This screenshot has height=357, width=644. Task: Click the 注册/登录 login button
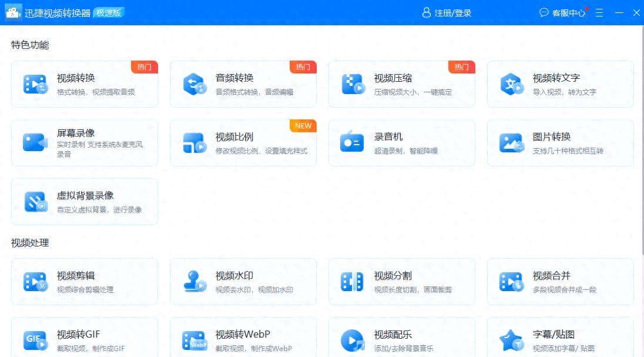tap(447, 12)
